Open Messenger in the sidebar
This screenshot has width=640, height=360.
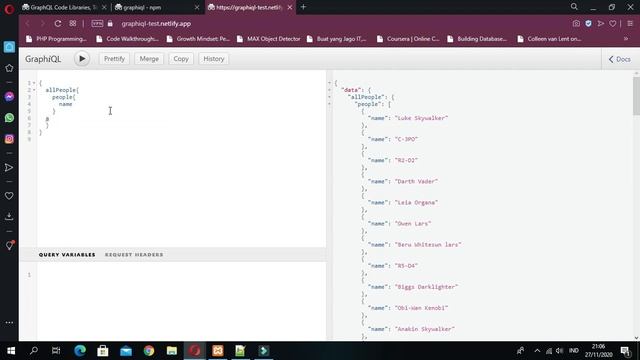click(x=9, y=97)
